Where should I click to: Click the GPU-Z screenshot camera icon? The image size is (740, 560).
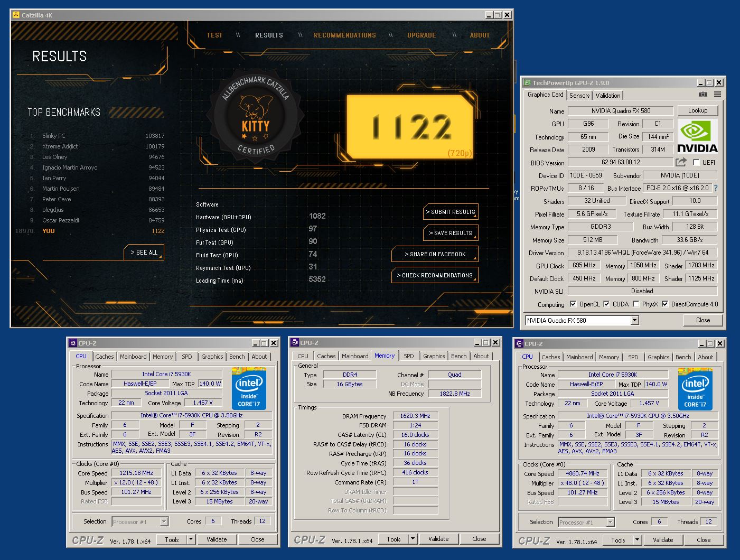[x=702, y=95]
